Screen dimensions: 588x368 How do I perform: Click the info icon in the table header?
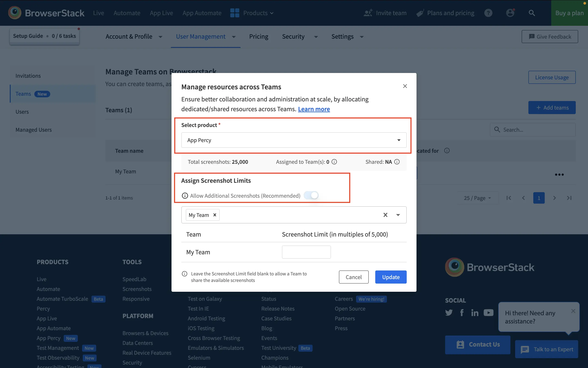447,151
